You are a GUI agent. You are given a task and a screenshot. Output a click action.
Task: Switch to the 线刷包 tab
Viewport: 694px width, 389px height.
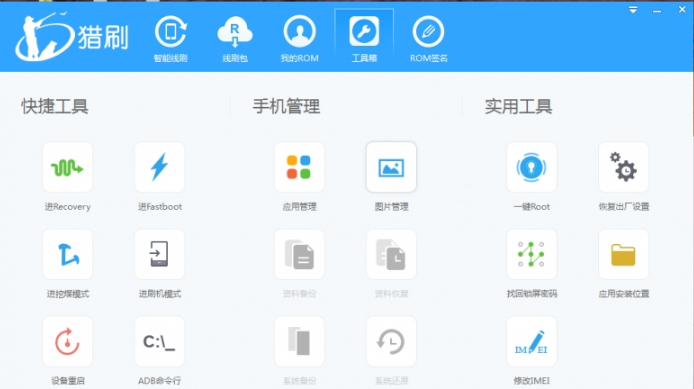[235, 39]
